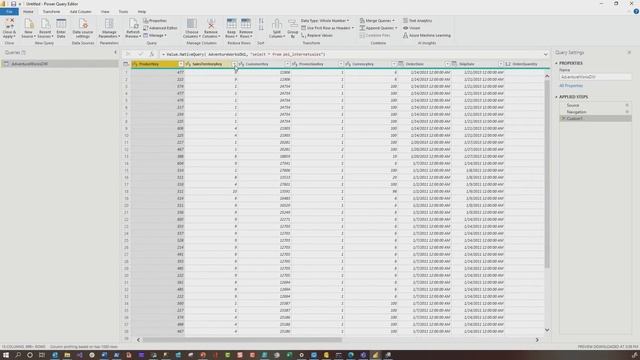The width and height of the screenshot is (640, 360).
Task: Click the Close & Apply icon
Action: pos(9,24)
